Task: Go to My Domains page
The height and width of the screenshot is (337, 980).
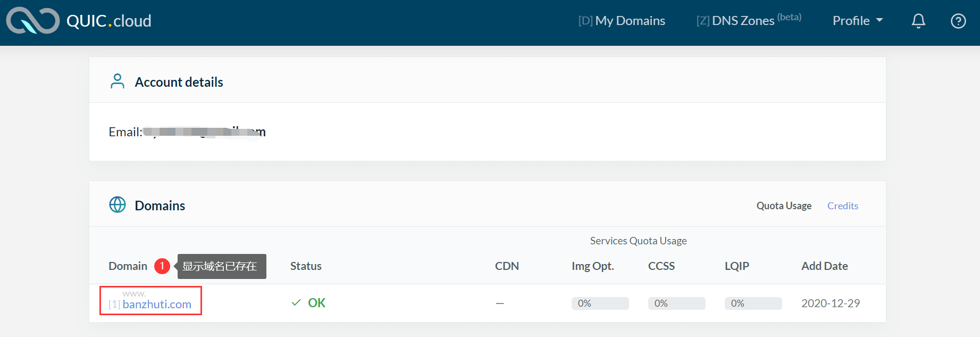Action: 622,21
